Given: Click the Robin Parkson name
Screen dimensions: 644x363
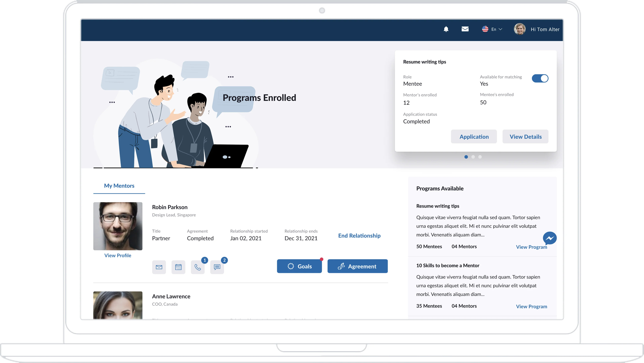Looking at the screenshot, I should pyautogui.click(x=170, y=207).
